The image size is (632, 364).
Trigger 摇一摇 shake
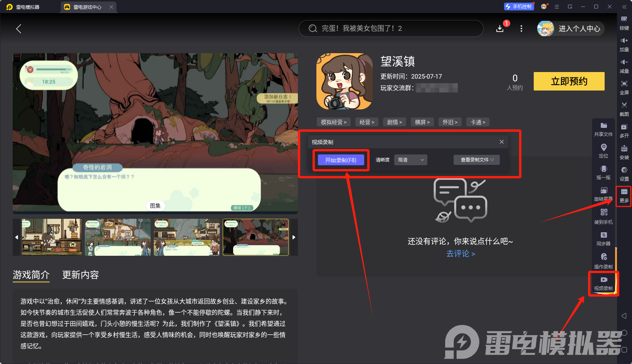603,173
